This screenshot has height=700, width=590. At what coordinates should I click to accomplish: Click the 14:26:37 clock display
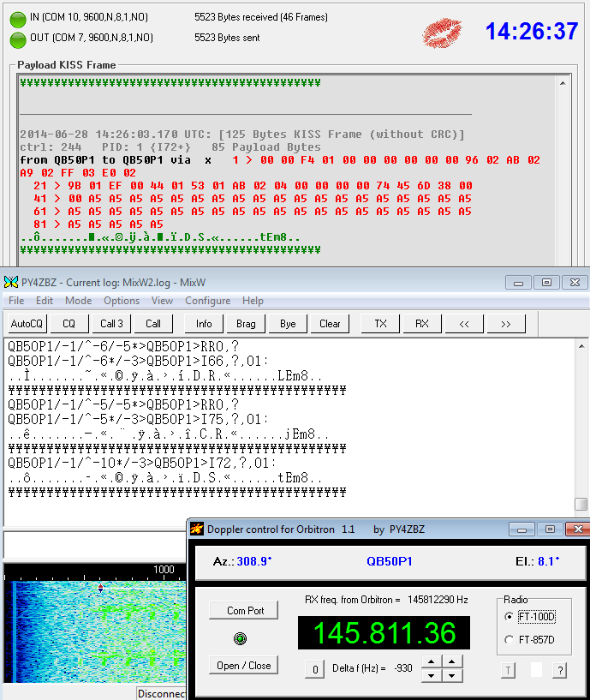click(532, 31)
